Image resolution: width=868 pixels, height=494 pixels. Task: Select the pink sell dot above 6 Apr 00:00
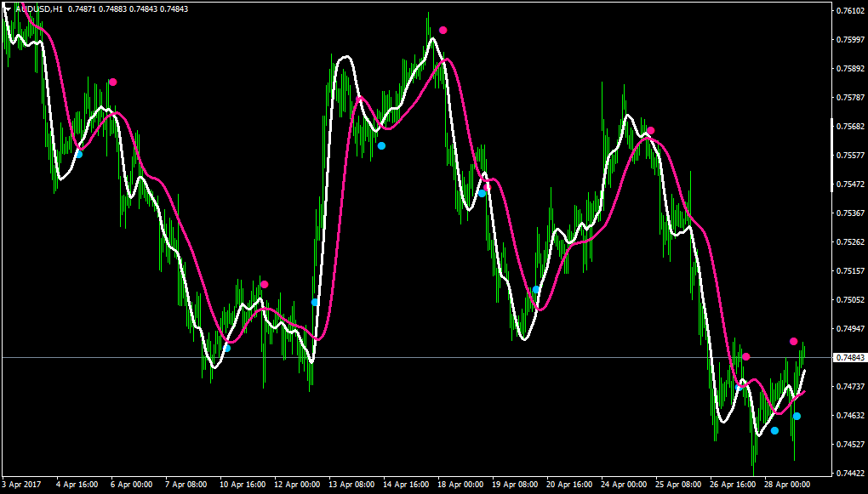point(113,82)
